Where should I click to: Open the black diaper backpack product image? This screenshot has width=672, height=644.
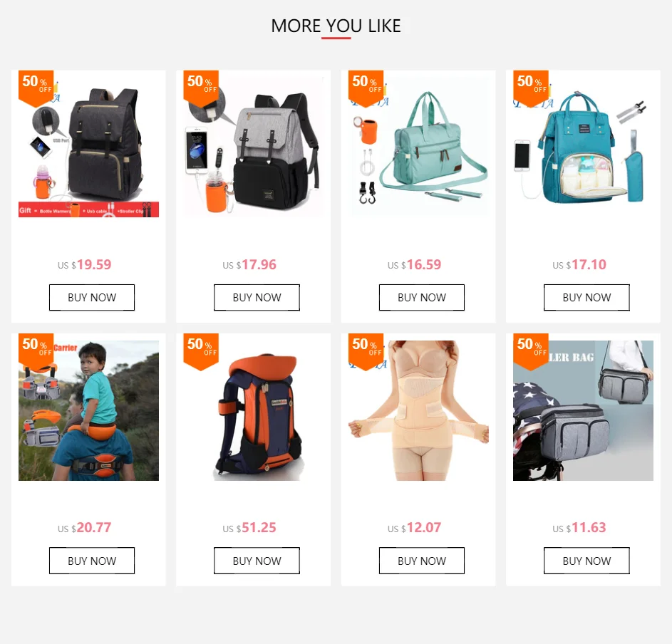pyautogui.click(x=88, y=147)
